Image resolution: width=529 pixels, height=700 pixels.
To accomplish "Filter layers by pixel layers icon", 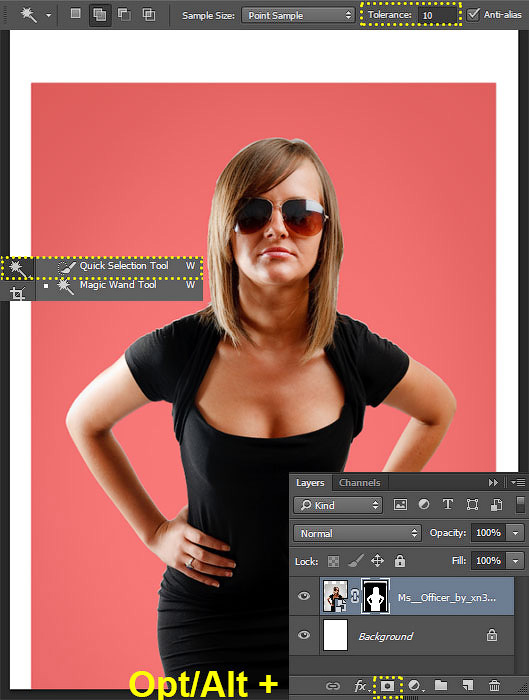I will (x=400, y=505).
